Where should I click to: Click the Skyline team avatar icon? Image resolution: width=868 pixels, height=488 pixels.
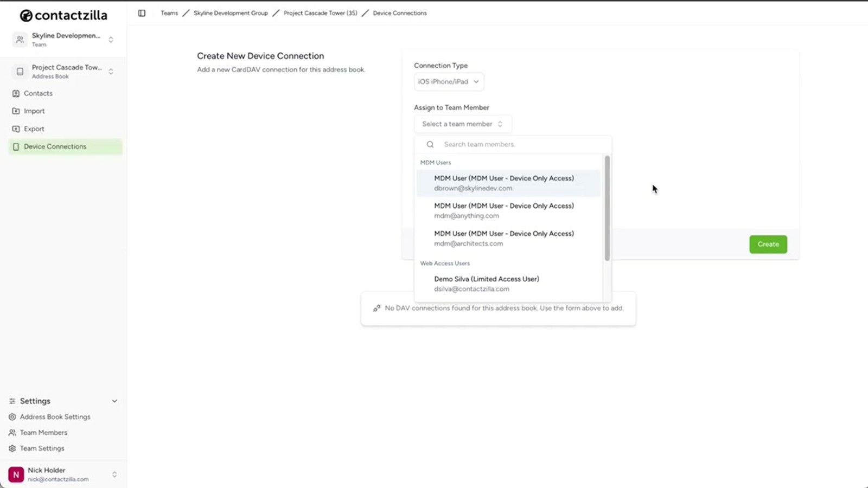point(20,40)
